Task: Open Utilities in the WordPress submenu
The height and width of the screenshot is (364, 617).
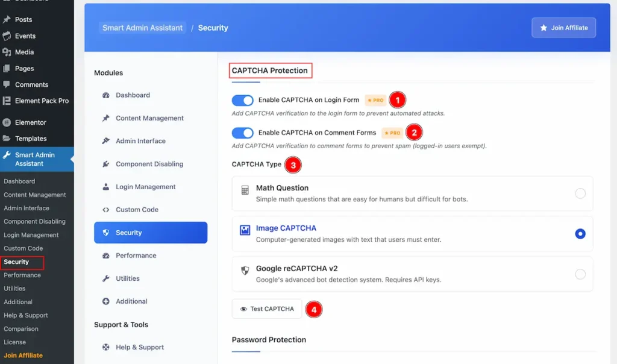Action: [x=14, y=289]
